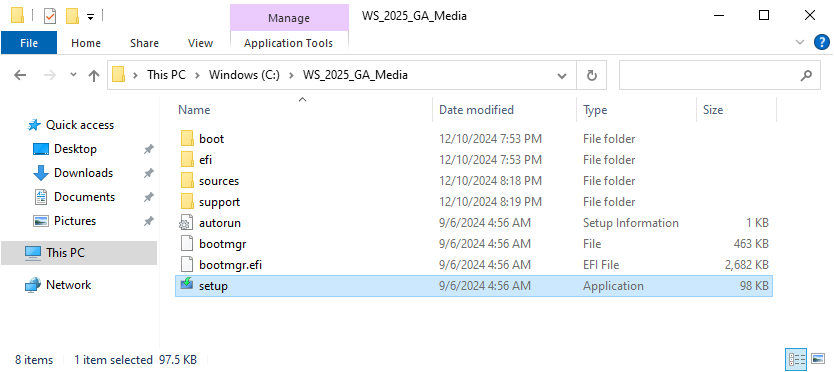The width and height of the screenshot is (834, 372).
Task: Click the file name "bootmgr.efi"
Action: coord(230,265)
